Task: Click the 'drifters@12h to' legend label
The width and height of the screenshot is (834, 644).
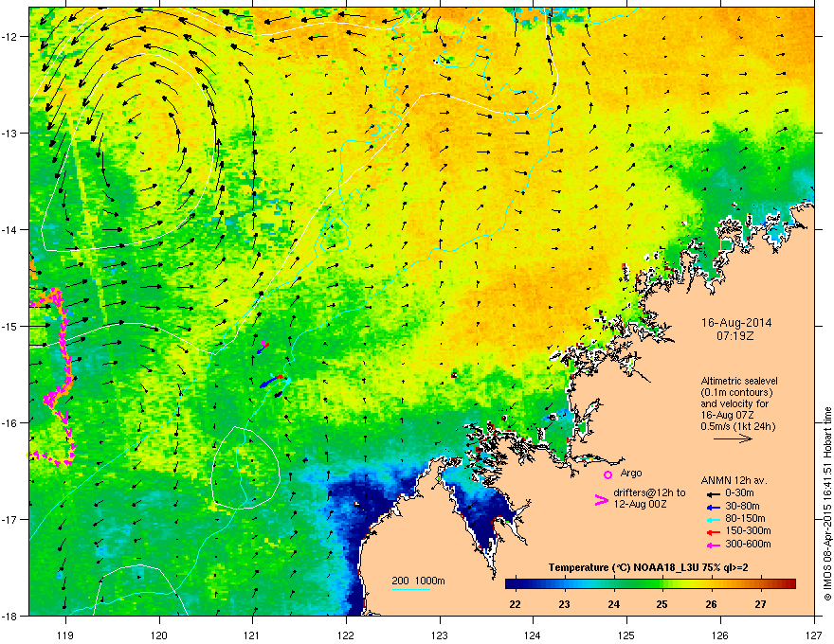Action: coord(649,493)
